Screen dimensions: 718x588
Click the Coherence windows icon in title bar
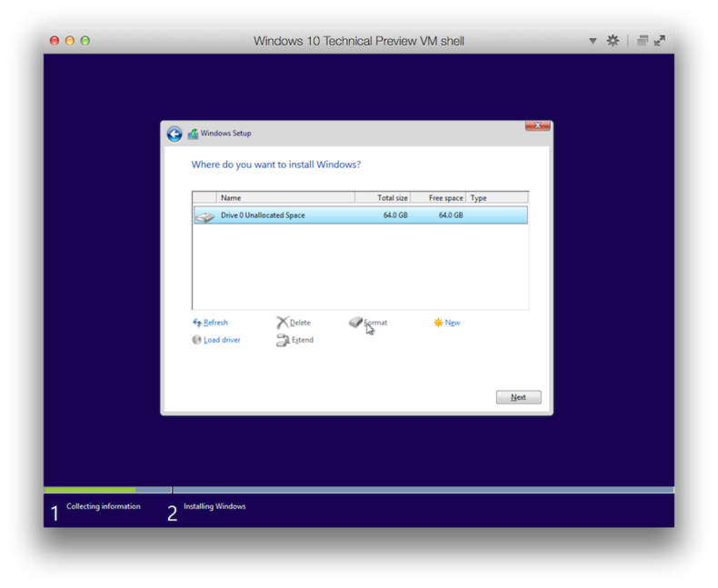tap(643, 41)
